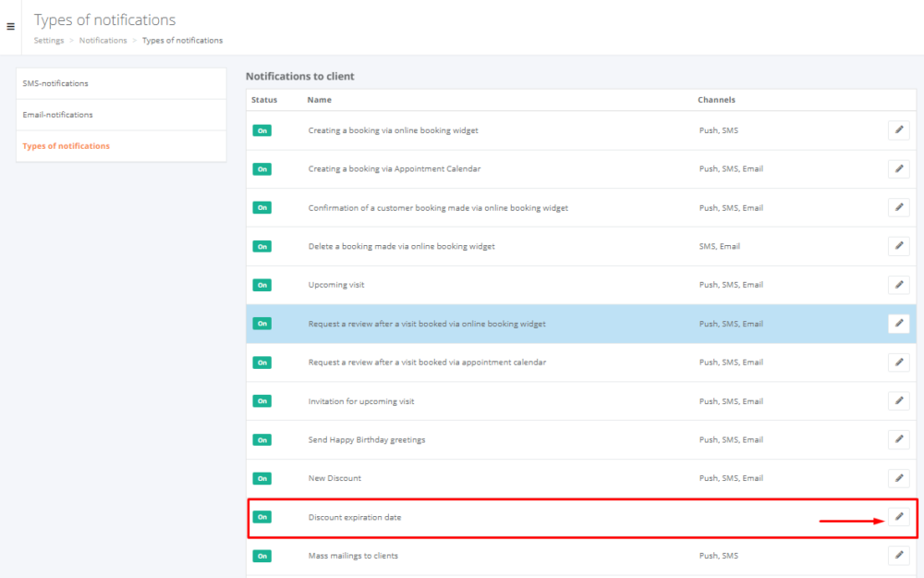Edit the Discount expiration date notification

(898, 517)
